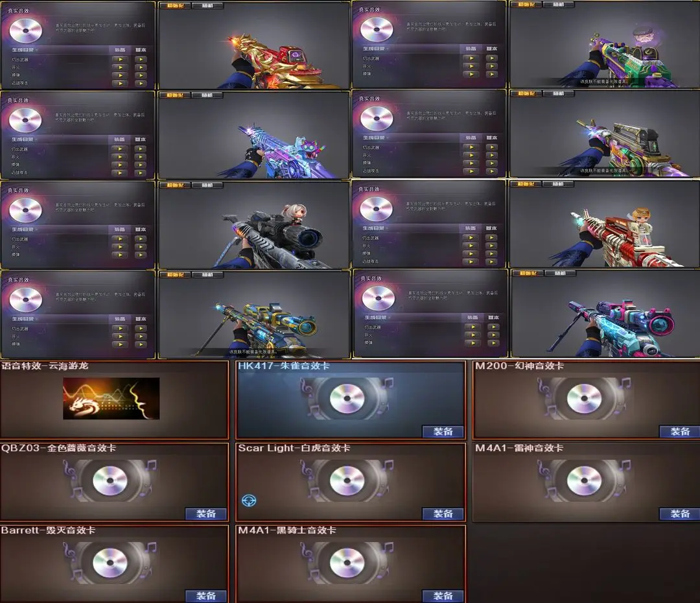
Task: Select orange tab above the golden dragon rifle
Action: (x=175, y=5)
